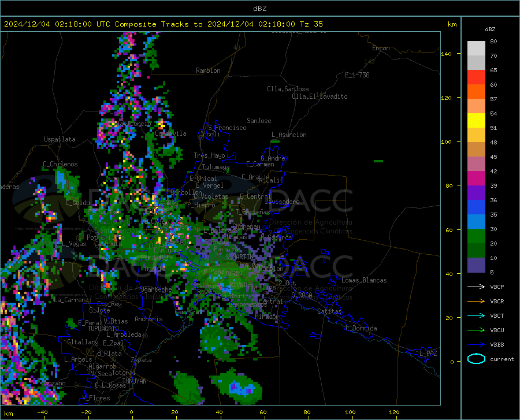The width and height of the screenshot is (520, 420).
Task: Click the green VBCU arrow in legend
Action: (476, 330)
